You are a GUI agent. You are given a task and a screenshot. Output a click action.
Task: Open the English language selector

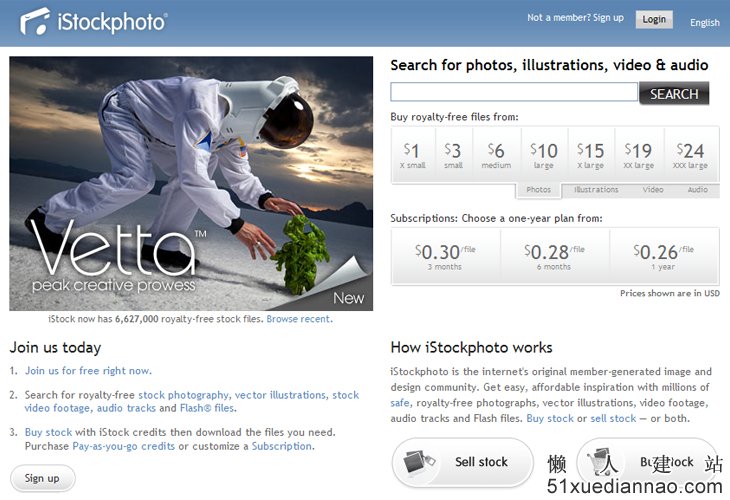click(x=704, y=22)
